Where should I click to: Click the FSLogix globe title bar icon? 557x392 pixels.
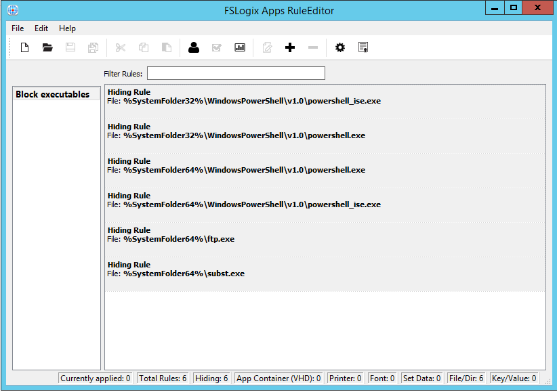13,10
